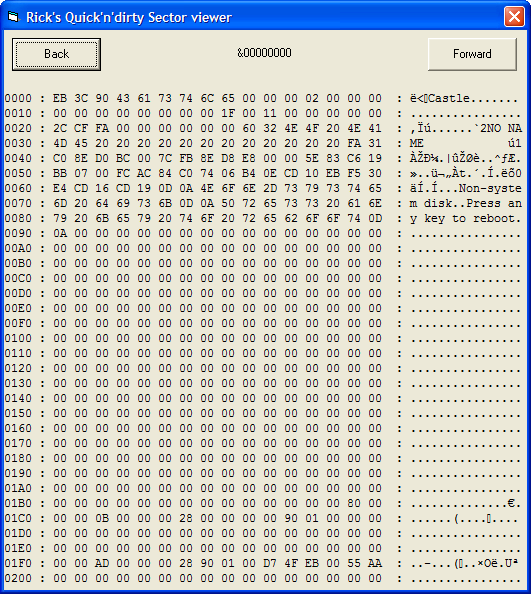This screenshot has height=594, width=531.
Task: Click the 'Non-syste' ASCII text
Action: (x=490, y=188)
